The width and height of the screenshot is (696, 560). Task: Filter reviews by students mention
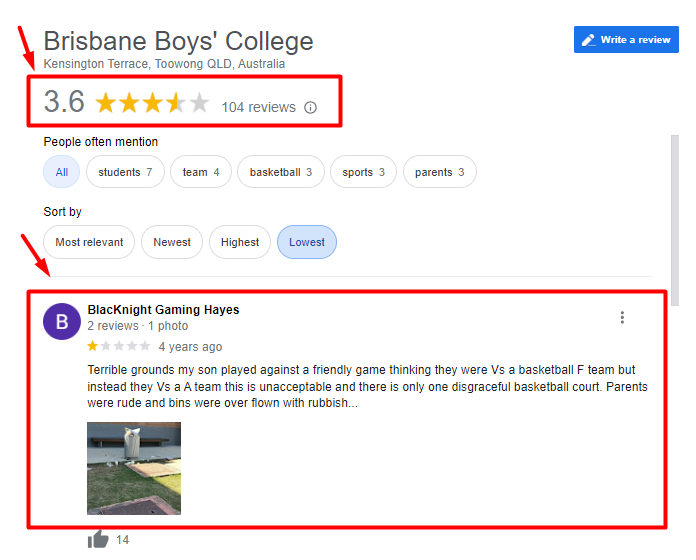pos(125,172)
